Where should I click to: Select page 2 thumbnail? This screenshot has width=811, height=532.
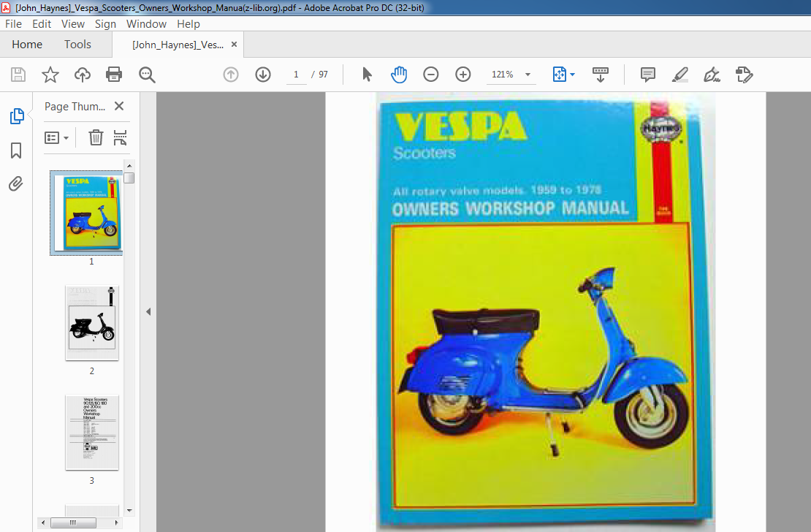tap(92, 322)
